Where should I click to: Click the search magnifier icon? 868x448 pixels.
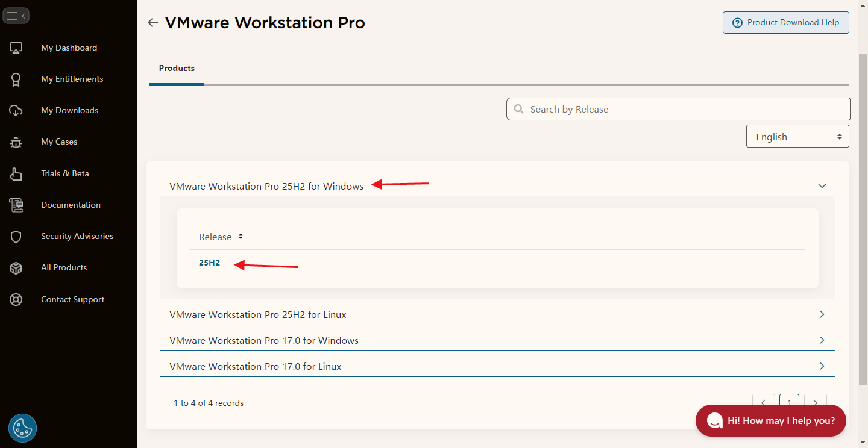pos(519,109)
